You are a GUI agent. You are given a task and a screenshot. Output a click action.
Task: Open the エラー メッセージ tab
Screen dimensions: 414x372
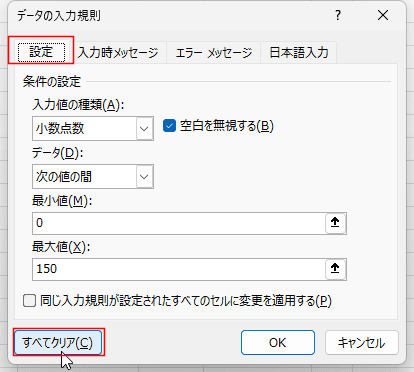click(x=214, y=52)
